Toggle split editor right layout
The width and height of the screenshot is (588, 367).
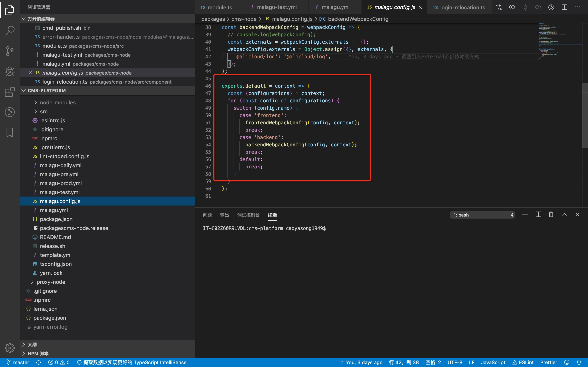point(564,7)
